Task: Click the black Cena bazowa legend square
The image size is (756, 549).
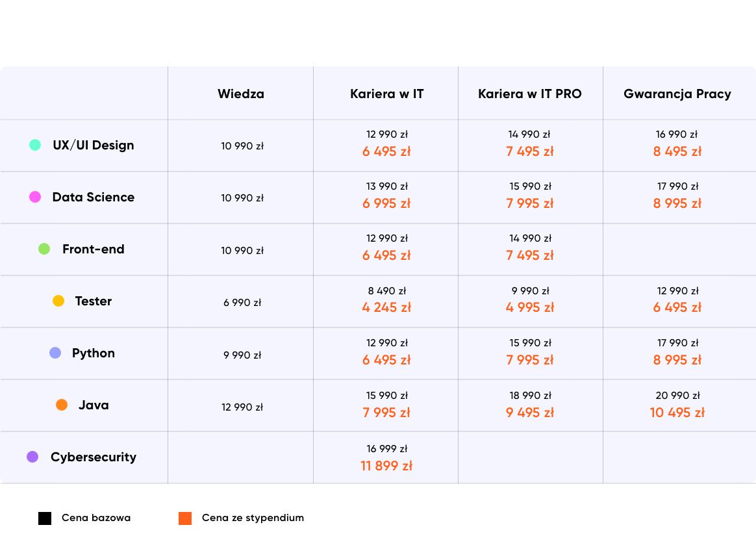Action: (x=45, y=518)
